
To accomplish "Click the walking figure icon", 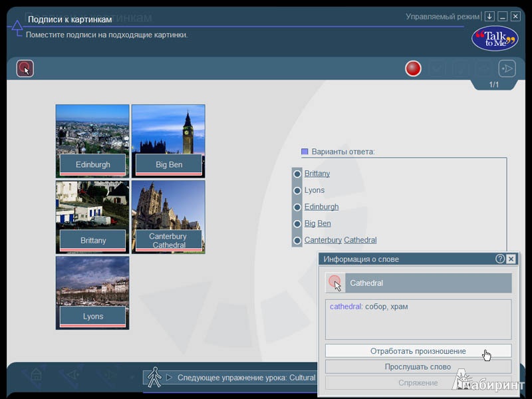I will click(154, 377).
